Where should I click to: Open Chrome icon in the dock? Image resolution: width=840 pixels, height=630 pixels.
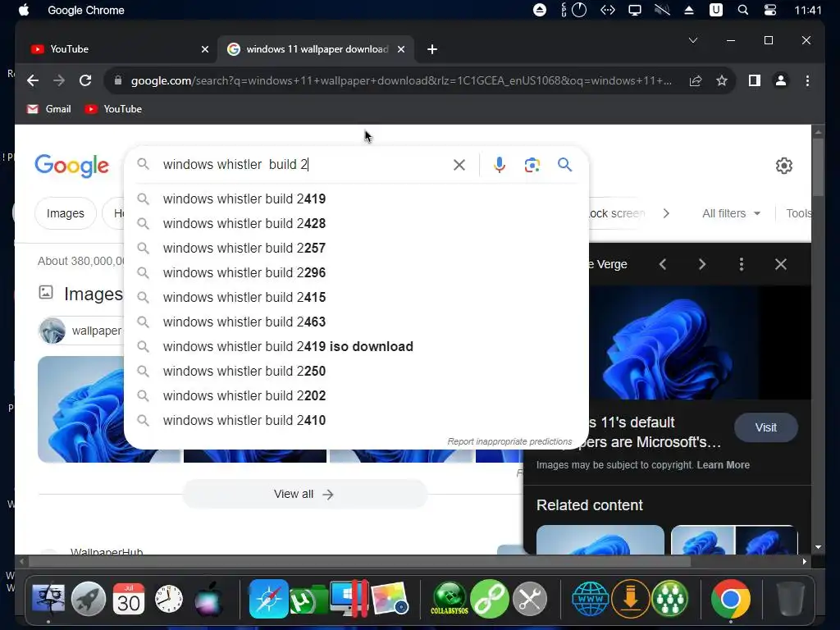pos(731,598)
